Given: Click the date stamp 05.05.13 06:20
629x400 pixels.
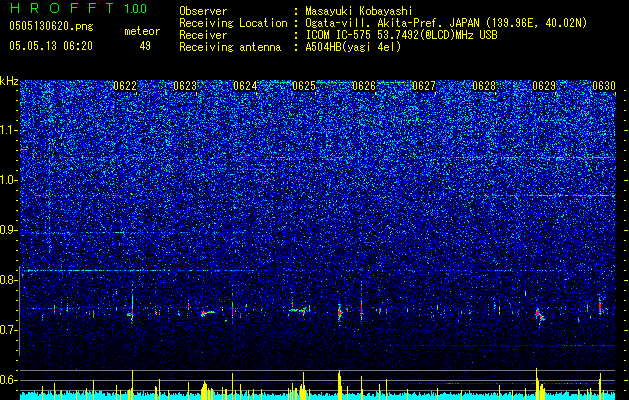Looking at the screenshot, I should click(x=51, y=46).
